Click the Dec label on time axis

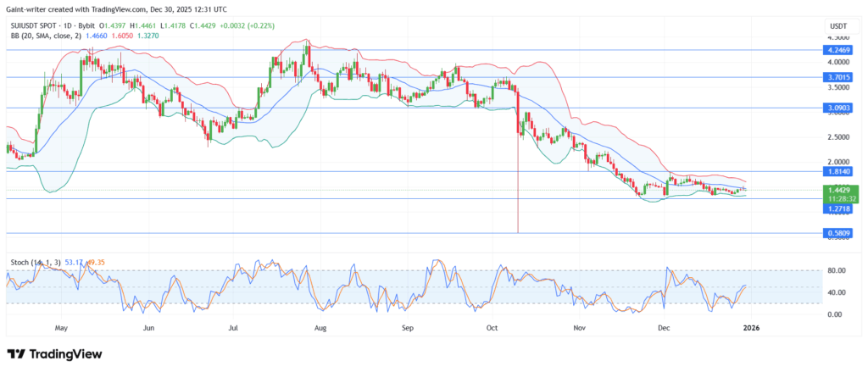[x=663, y=328]
